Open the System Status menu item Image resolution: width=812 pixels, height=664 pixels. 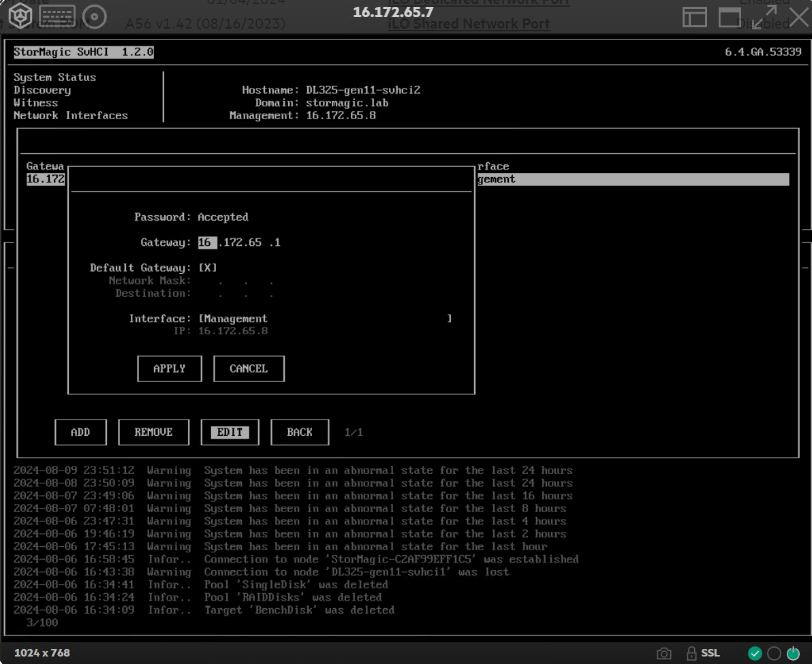[x=55, y=77]
